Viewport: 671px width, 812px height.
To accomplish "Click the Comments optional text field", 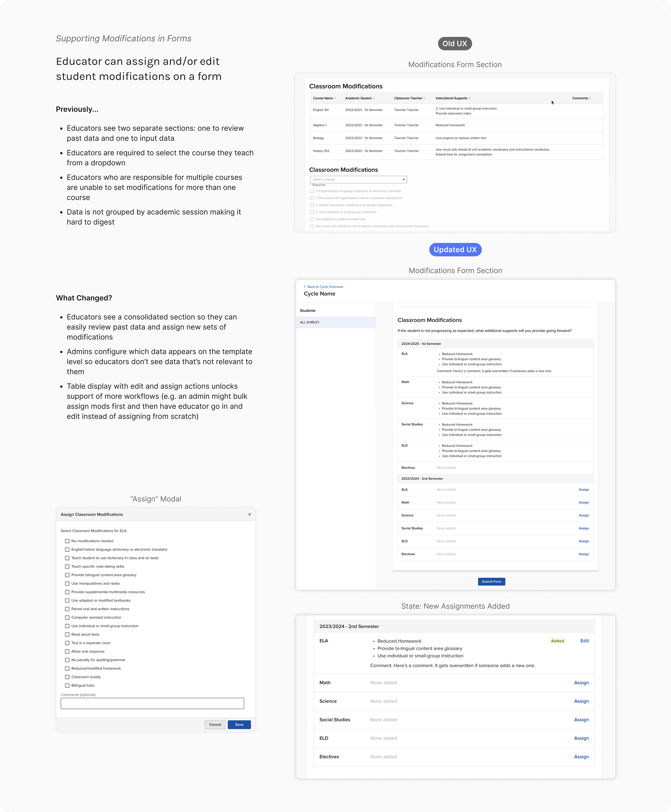I will pos(152,703).
